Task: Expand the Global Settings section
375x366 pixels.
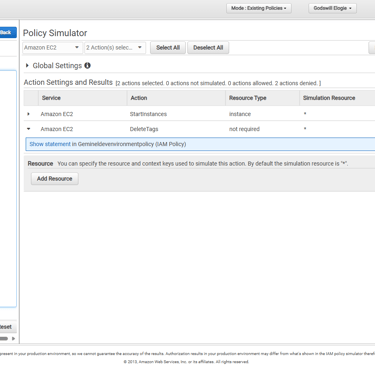Action: [27, 65]
